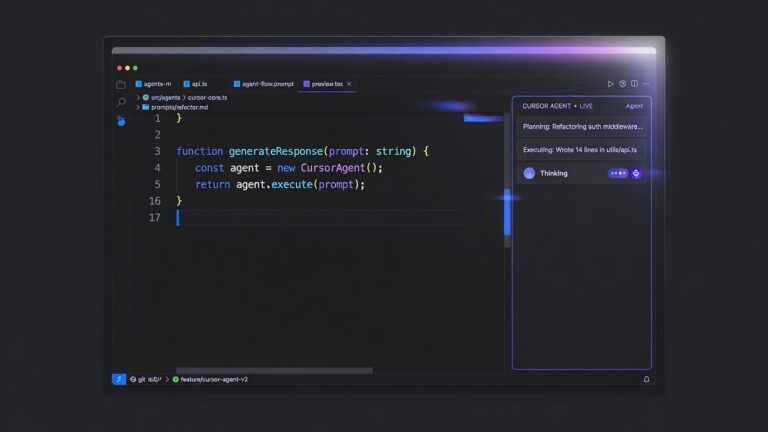Expand the src/agents breadcrumb chevron

pos(138,97)
